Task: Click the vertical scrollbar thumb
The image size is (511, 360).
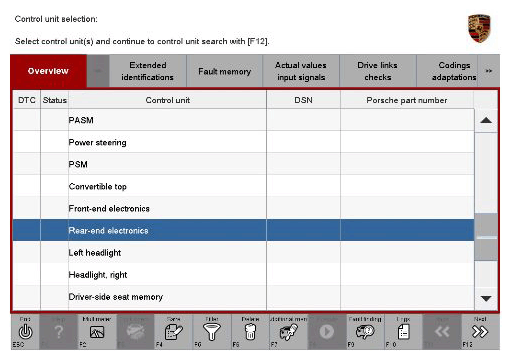Action: point(486,237)
